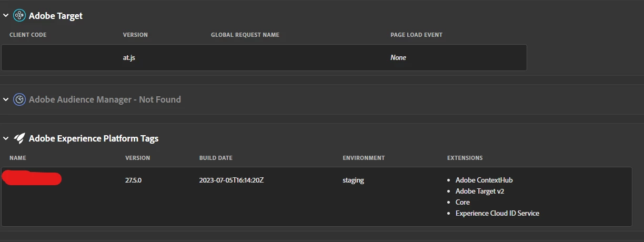Viewport: 644px width, 242px height.
Task: Select the at.js version value
Action: 129,57
